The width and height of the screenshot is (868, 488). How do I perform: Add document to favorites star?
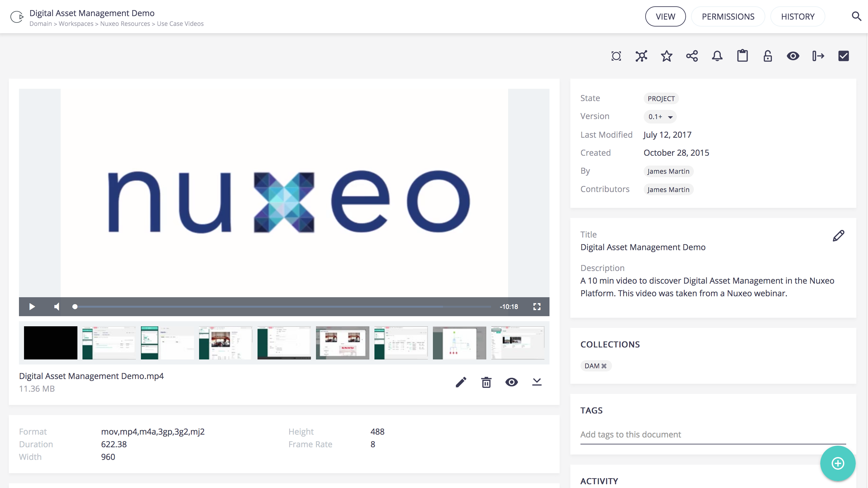[x=666, y=56]
